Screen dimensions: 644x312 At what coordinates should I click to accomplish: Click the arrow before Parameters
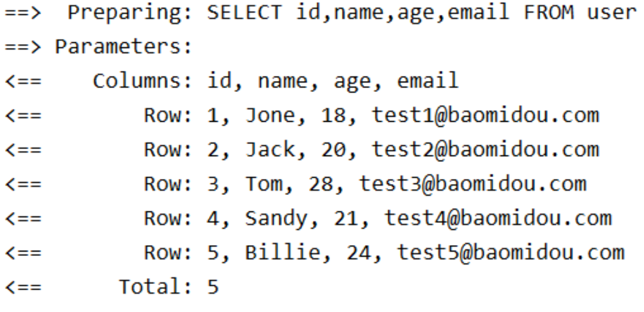(23, 47)
